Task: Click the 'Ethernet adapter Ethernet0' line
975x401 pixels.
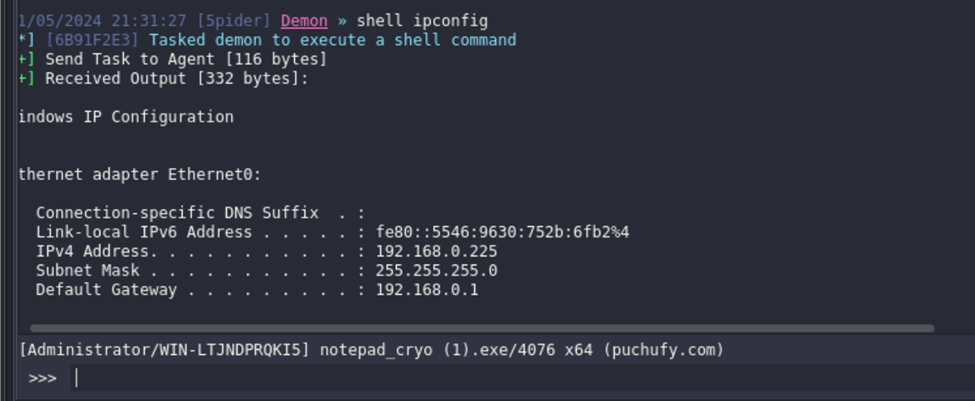Action: 140,175
